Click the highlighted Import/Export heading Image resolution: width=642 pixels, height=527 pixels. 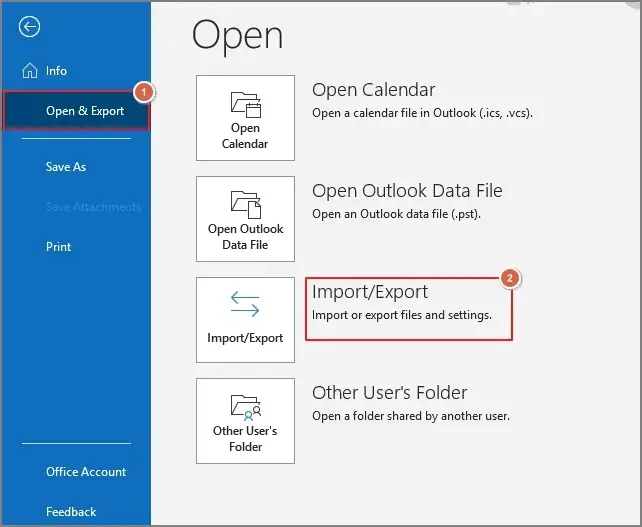pyautogui.click(x=370, y=292)
